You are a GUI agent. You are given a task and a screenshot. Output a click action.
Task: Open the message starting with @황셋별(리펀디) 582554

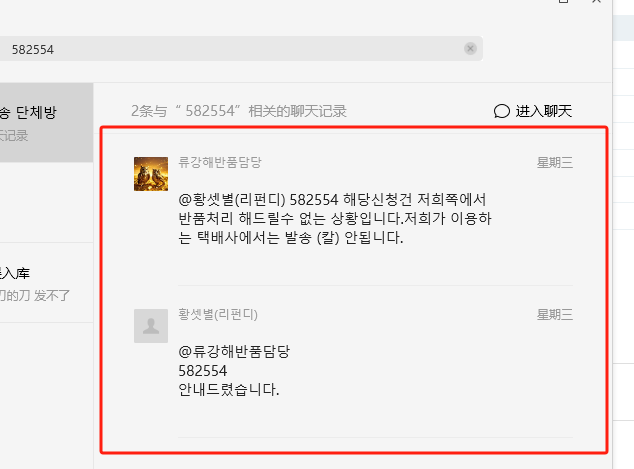[335, 218]
